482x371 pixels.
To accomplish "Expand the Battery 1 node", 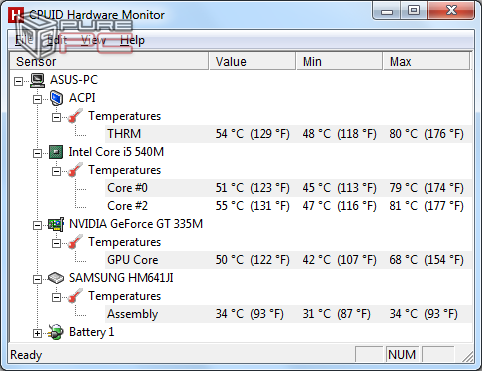I will pos(37,333).
